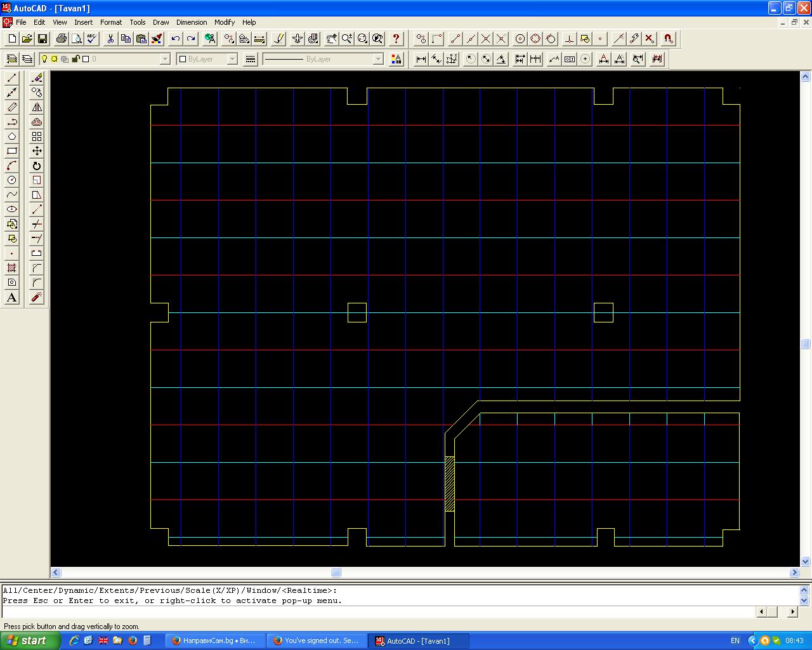Click the horizontal scrollbar thumb
This screenshot has height=650, width=812.
coord(336,573)
